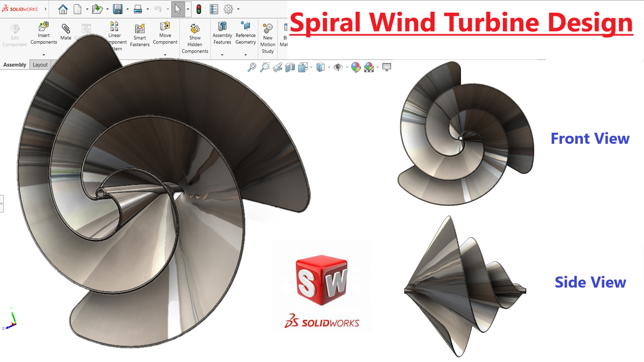
Task: Switch to the Layout tab
Action: 40,65
